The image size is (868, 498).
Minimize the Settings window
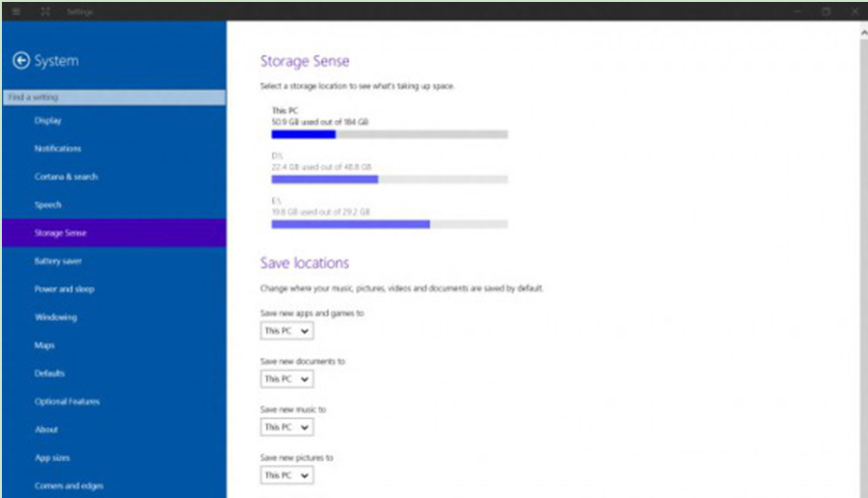[798, 11]
